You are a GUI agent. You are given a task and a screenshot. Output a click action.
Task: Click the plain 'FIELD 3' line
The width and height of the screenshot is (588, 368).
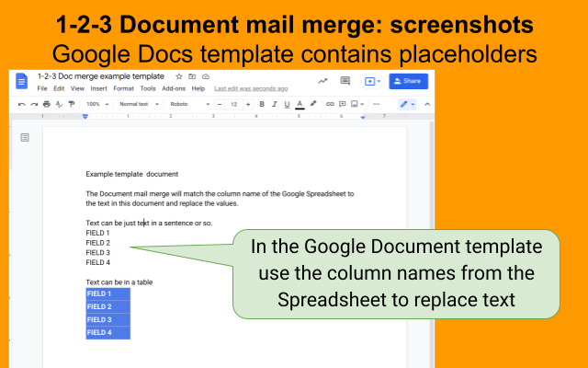pyautogui.click(x=98, y=252)
